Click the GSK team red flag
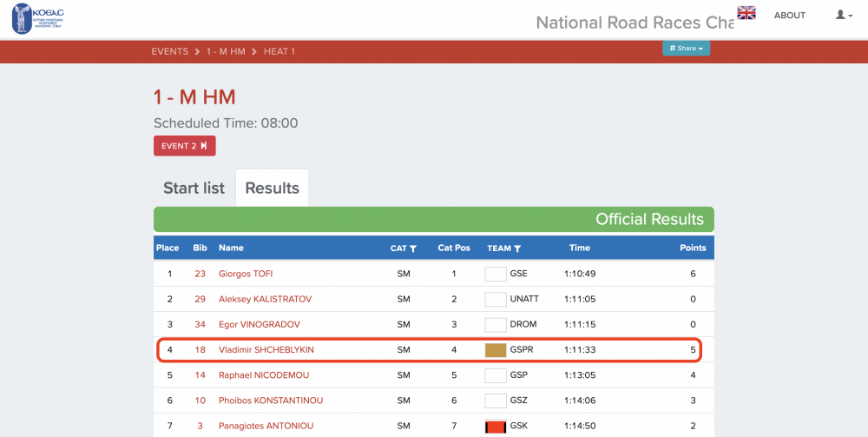This screenshot has width=868, height=437. coord(495,427)
